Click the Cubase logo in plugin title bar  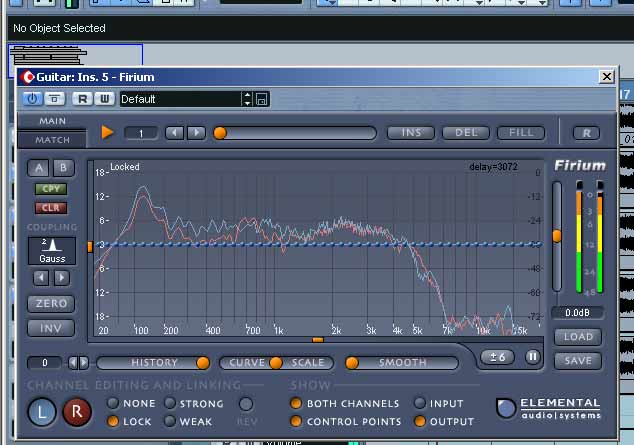point(27,77)
